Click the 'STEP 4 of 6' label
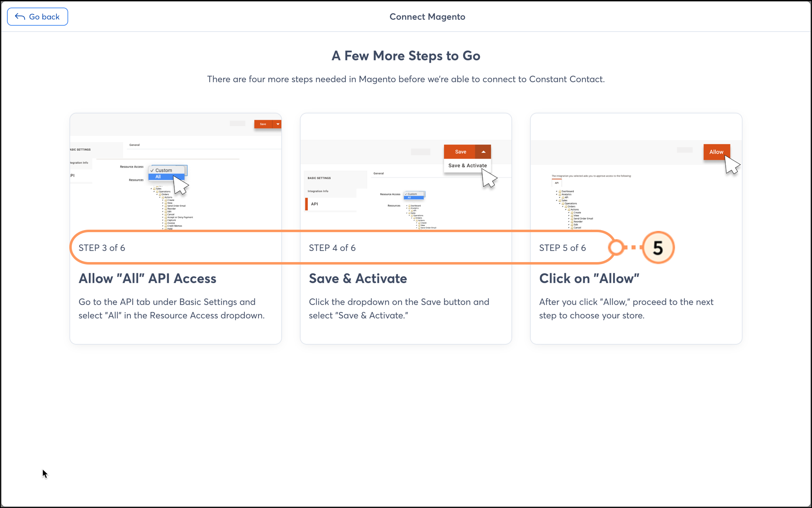Viewport: 812px width, 508px height. coord(332,248)
